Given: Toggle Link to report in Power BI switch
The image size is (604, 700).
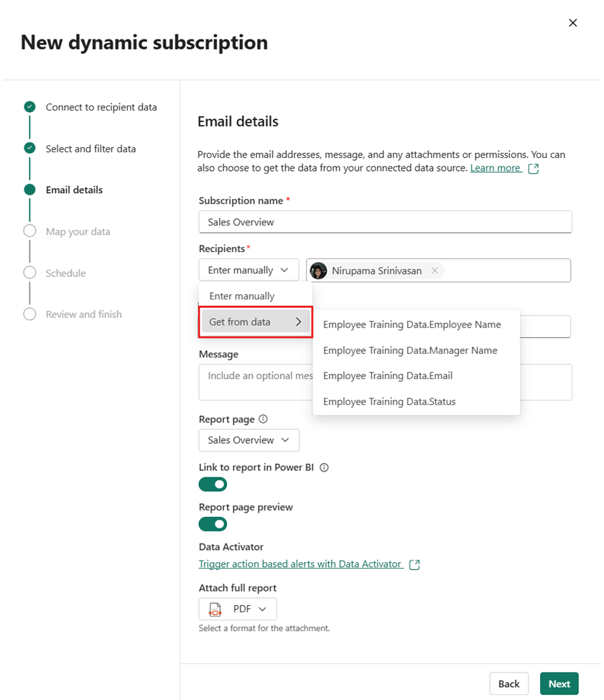Looking at the screenshot, I should (213, 485).
